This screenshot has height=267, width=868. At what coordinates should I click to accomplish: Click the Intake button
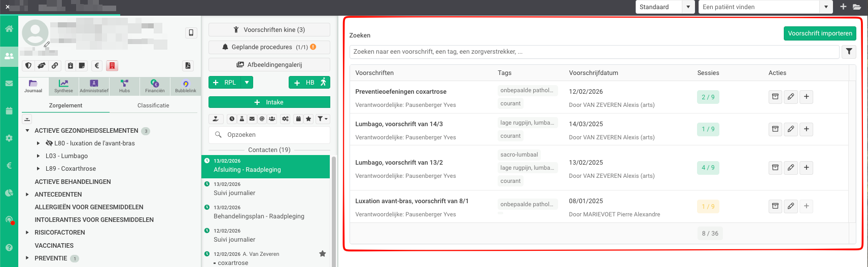[269, 102]
